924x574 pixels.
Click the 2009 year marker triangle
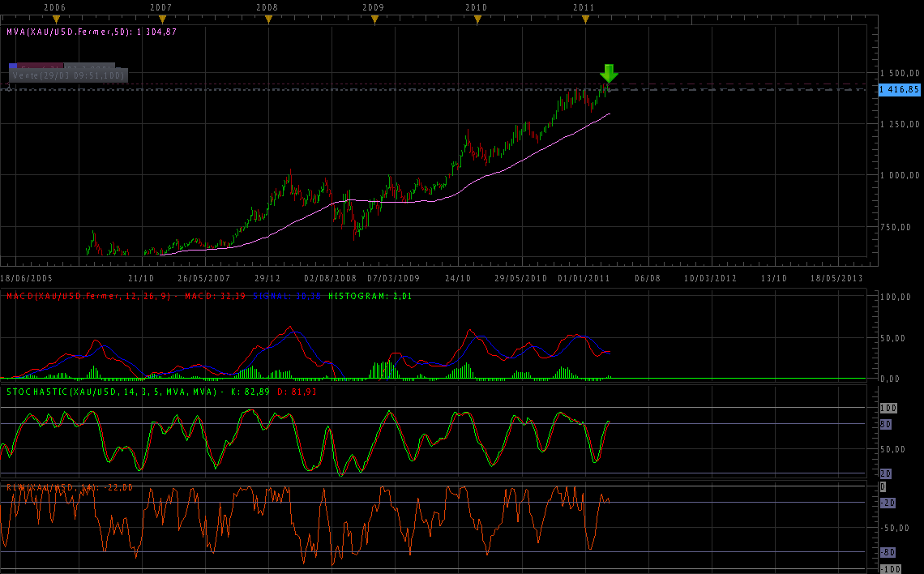click(x=374, y=19)
